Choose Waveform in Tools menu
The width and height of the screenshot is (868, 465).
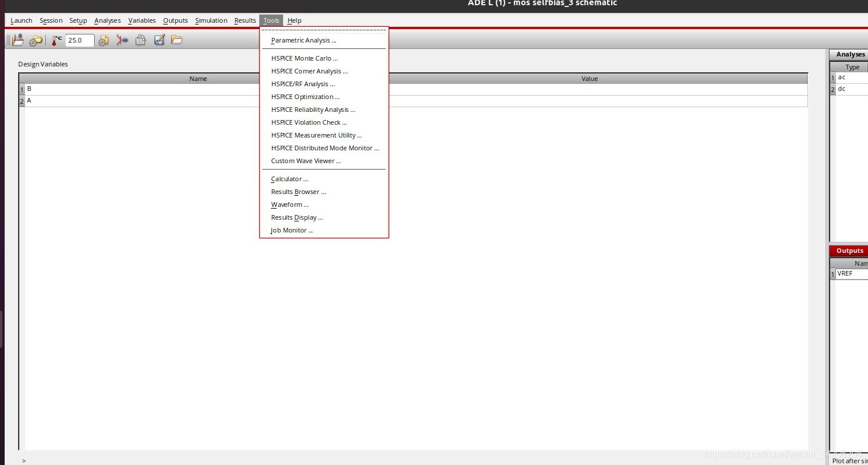point(324,205)
